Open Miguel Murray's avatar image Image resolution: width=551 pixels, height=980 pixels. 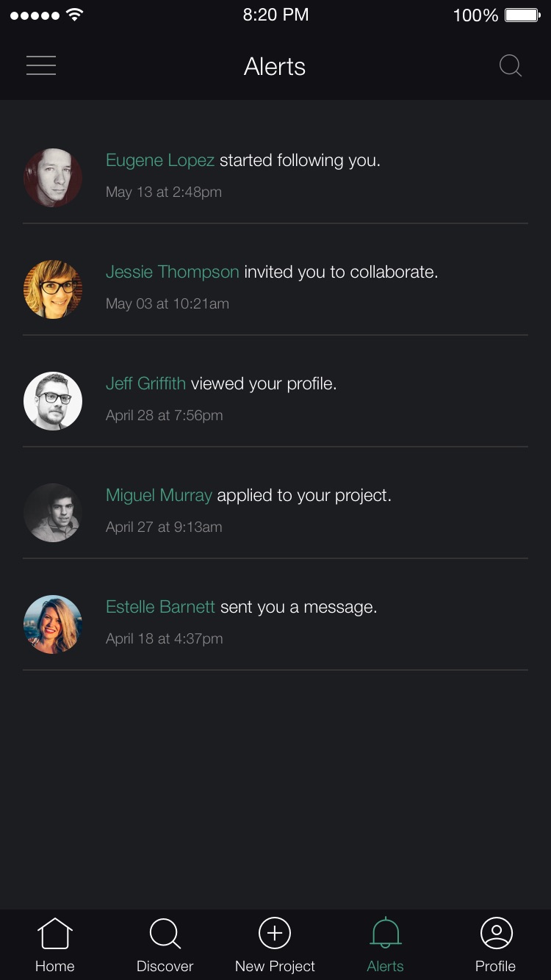pos(53,513)
